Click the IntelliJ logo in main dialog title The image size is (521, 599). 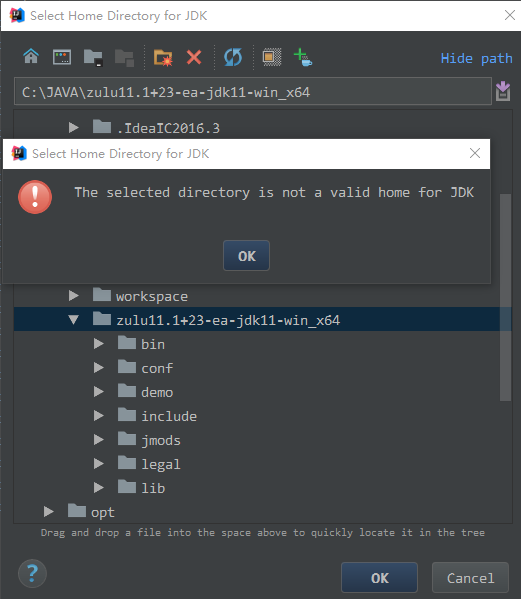pos(17,16)
